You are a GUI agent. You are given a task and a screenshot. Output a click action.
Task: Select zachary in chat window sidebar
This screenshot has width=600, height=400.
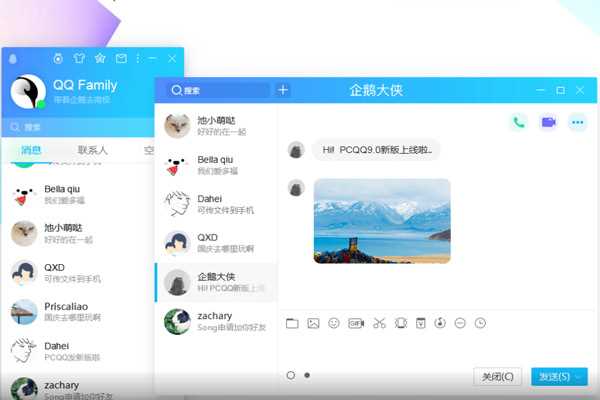217,321
